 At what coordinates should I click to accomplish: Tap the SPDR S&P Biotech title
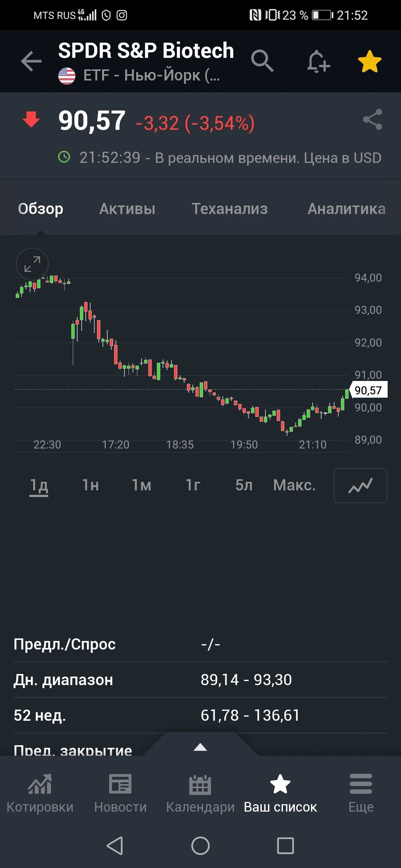[146, 50]
